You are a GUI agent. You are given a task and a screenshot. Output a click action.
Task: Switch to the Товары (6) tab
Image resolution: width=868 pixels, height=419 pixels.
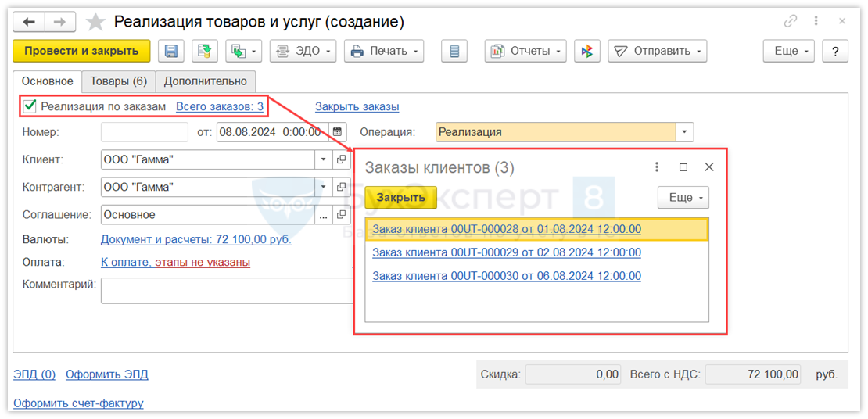pos(118,81)
